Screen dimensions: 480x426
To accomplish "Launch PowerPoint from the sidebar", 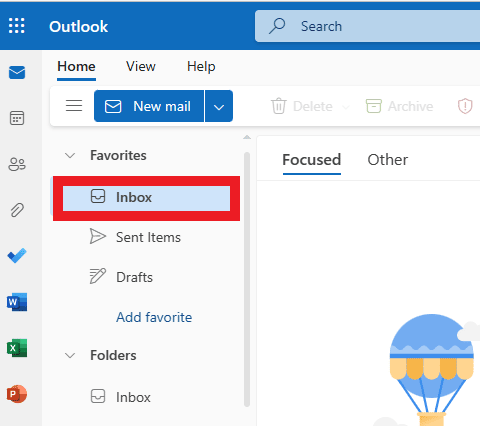I will click(17, 394).
